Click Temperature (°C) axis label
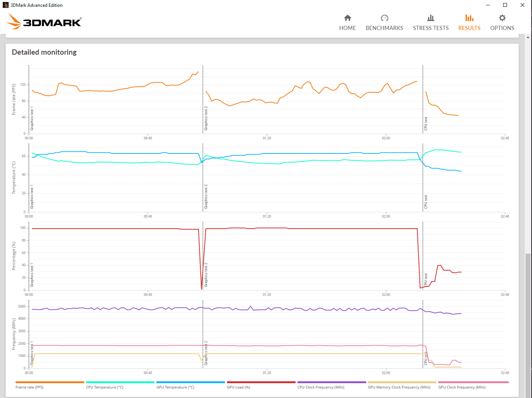This screenshot has height=398, width=532. click(x=14, y=178)
